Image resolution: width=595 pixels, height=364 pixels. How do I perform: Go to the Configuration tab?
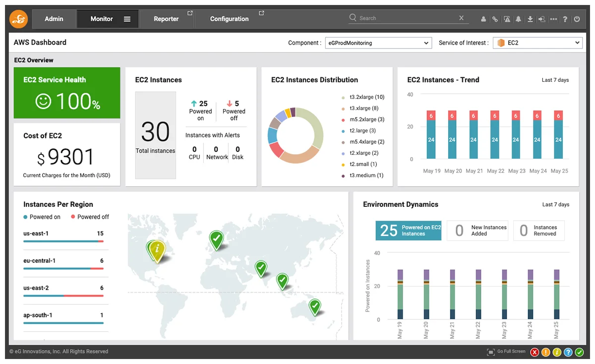click(230, 19)
